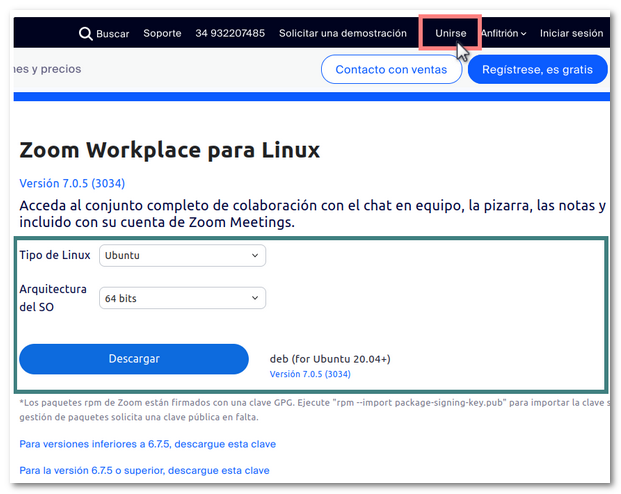Select Solicitar una demostración in the top bar
This screenshot has height=494, width=621.
pos(343,33)
